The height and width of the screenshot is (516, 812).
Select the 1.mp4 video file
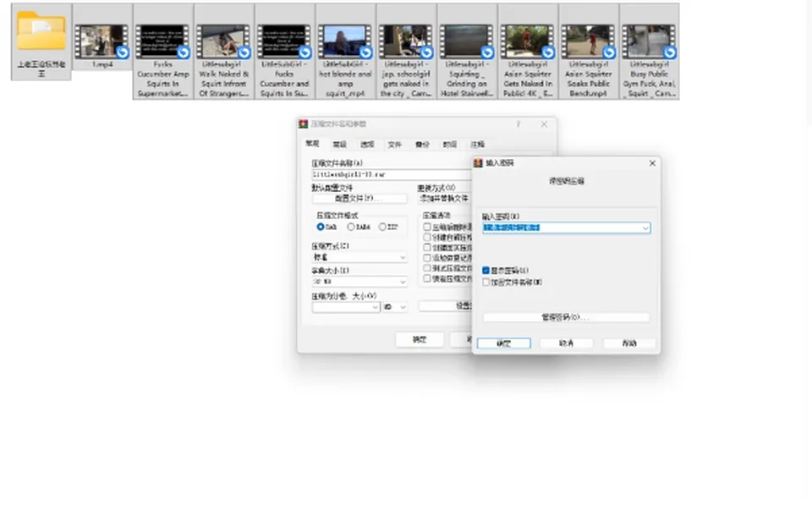pyautogui.click(x=102, y=41)
